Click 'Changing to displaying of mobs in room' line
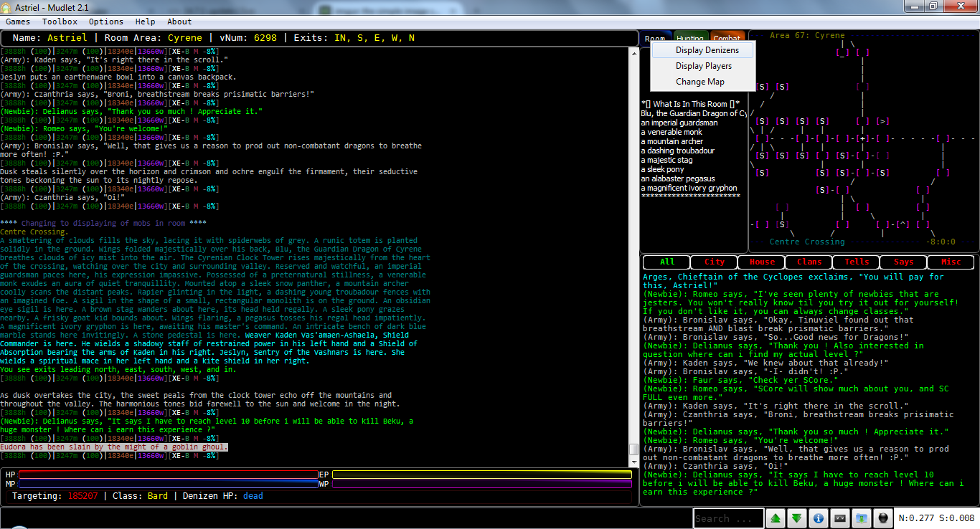The width and height of the screenshot is (980, 529). pos(103,224)
